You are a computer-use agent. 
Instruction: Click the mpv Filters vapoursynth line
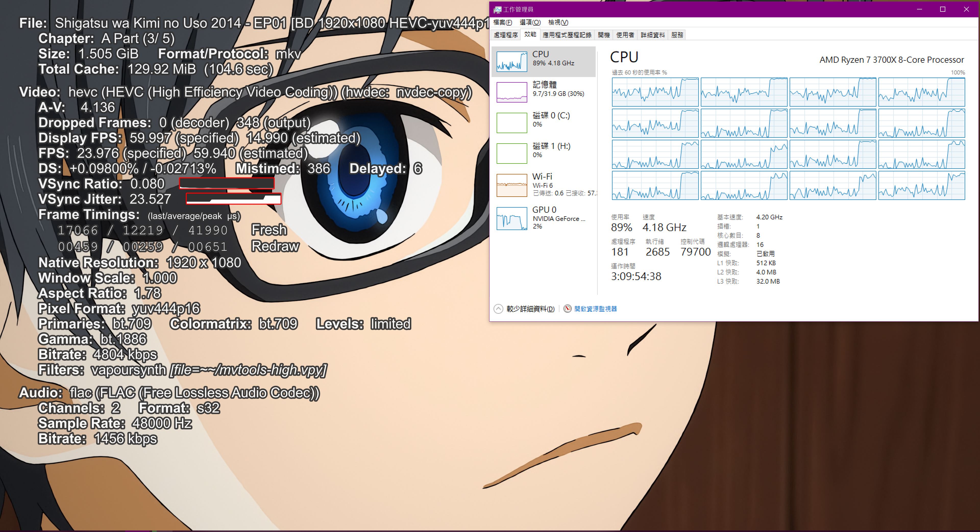182,370
